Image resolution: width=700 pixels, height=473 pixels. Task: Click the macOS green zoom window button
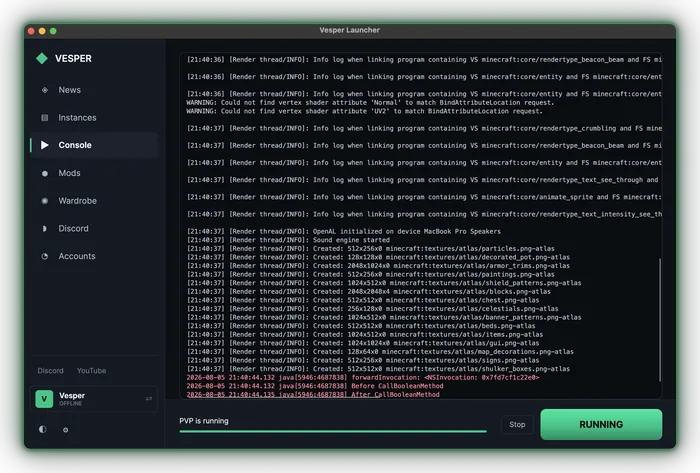pos(53,31)
